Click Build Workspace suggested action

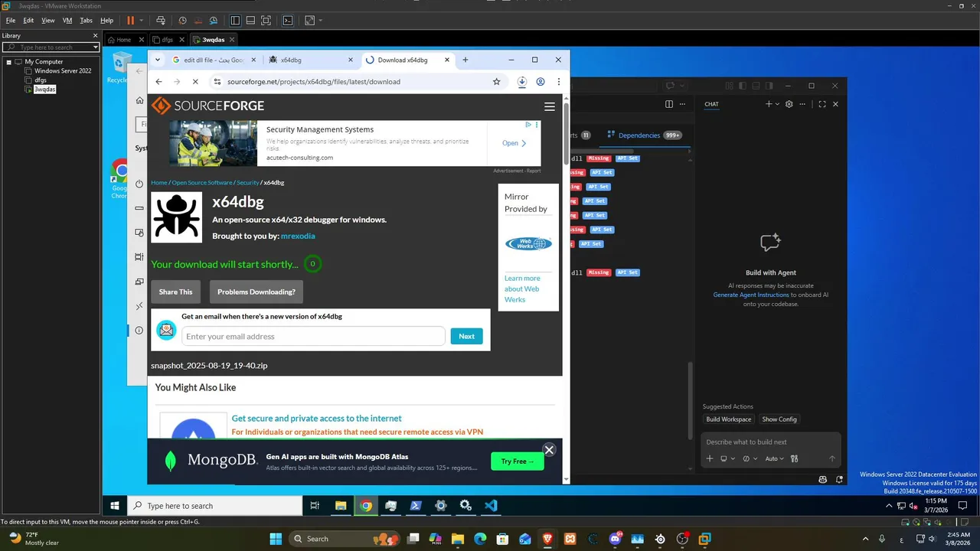click(729, 419)
